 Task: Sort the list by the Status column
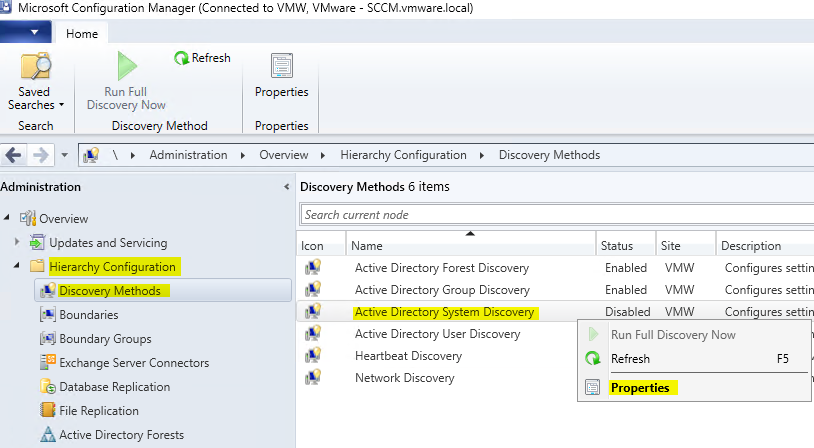[x=616, y=246]
